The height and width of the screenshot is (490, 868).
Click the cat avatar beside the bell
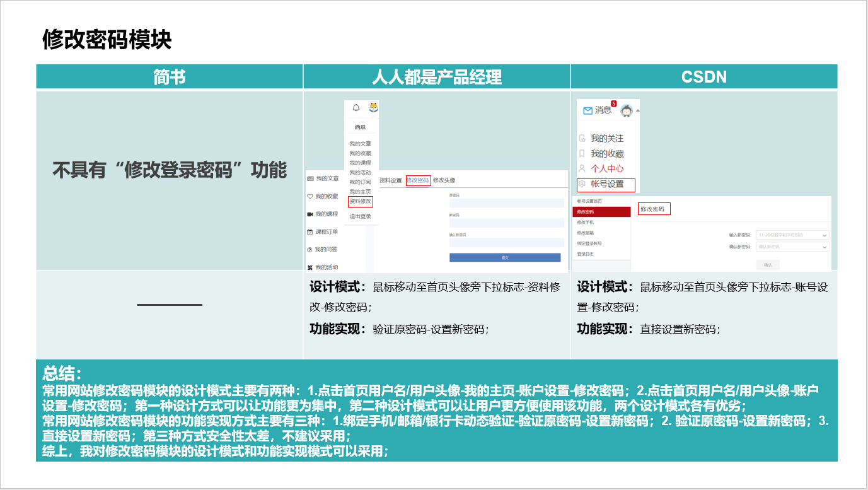[373, 107]
